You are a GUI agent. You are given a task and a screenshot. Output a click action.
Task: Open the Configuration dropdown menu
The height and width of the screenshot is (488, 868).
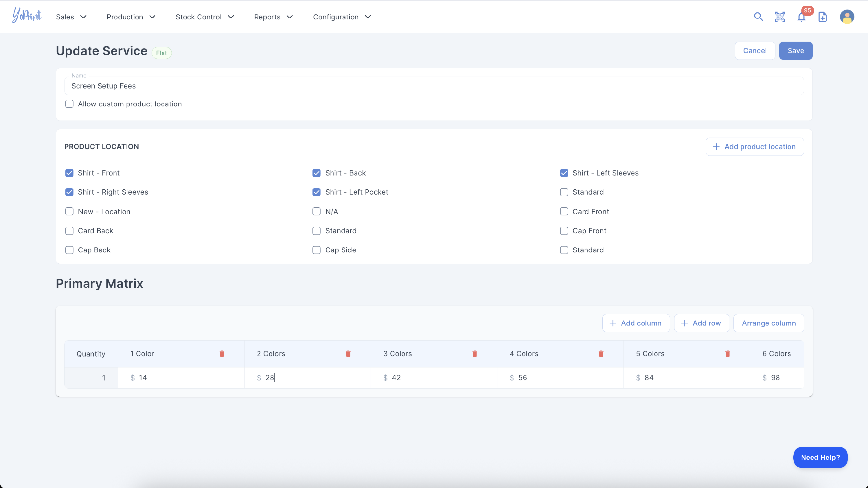point(342,17)
